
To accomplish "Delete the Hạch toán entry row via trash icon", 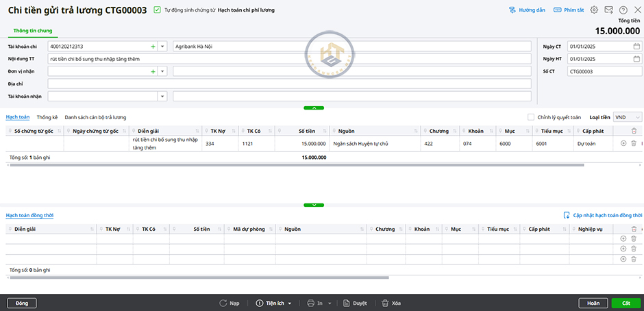I will [633, 143].
